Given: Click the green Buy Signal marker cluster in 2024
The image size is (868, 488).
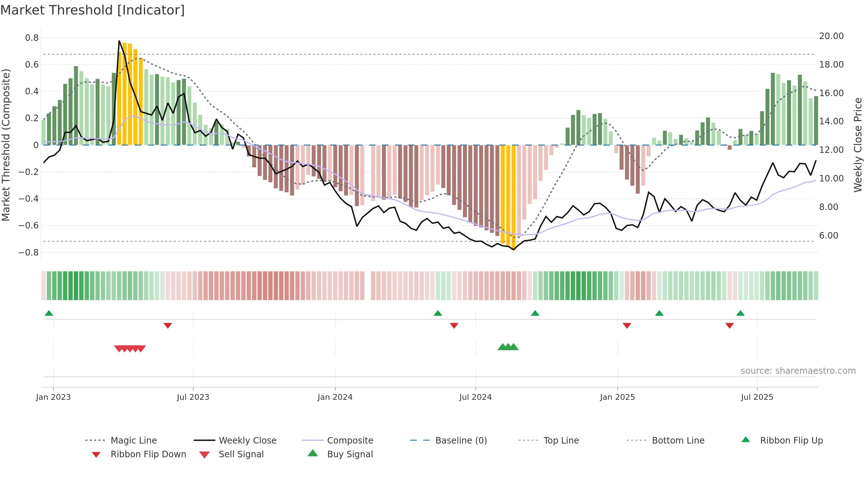Looking at the screenshot, I should click(x=508, y=347).
